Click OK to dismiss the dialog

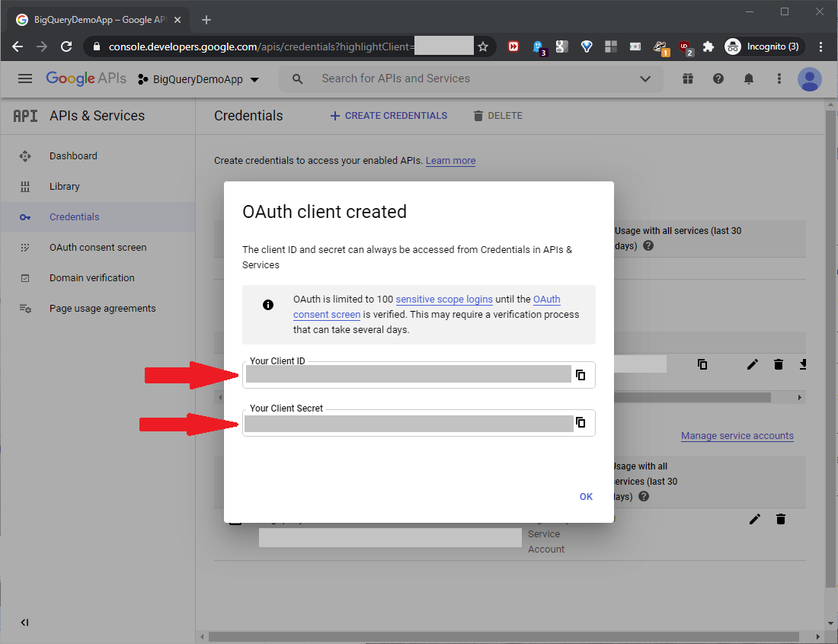pos(586,496)
